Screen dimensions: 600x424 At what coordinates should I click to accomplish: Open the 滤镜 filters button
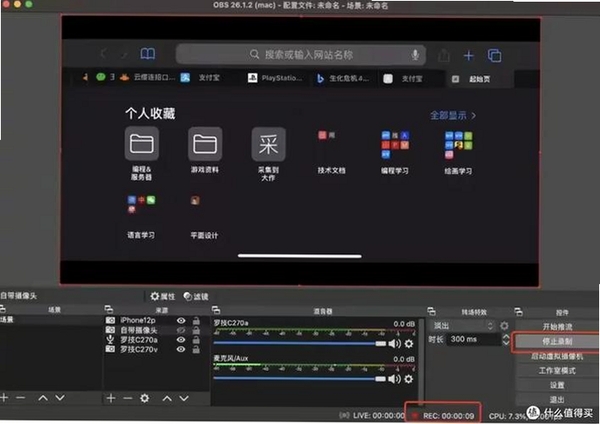196,296
